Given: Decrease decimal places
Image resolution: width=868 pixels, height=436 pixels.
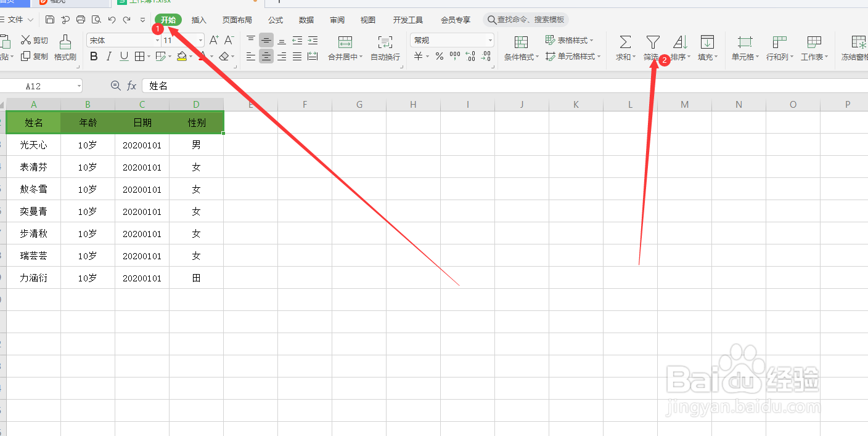Looking at the screenshot, I should point(486,56).
